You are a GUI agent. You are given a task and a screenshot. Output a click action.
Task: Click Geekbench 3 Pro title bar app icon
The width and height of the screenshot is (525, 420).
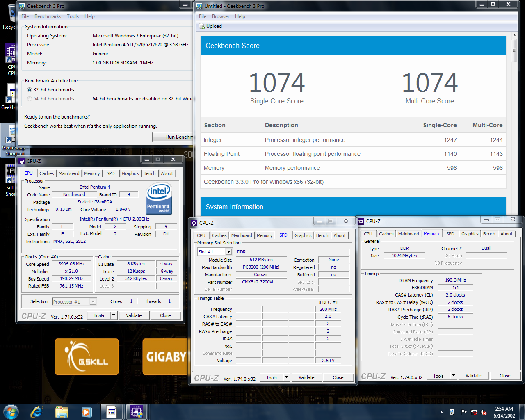click(x=22, y=6)
